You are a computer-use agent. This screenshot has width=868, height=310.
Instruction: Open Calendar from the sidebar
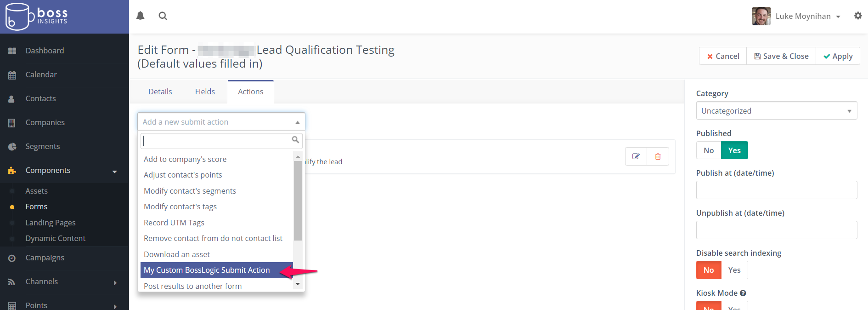click(41, 75)
